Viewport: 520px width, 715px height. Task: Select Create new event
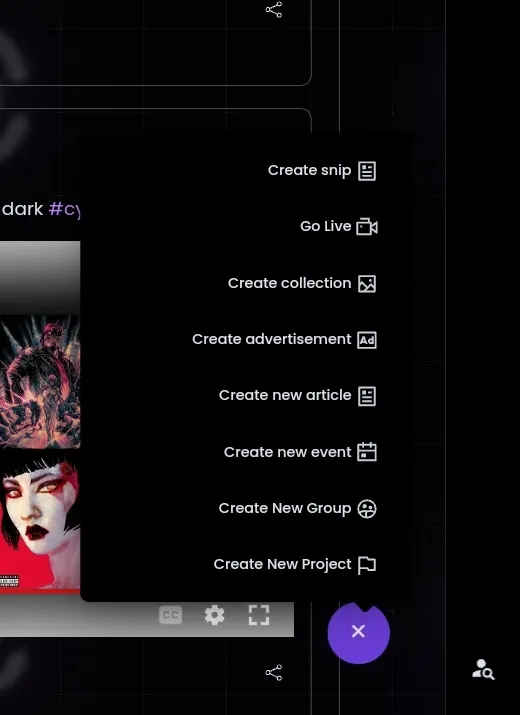tap(300, 452)
